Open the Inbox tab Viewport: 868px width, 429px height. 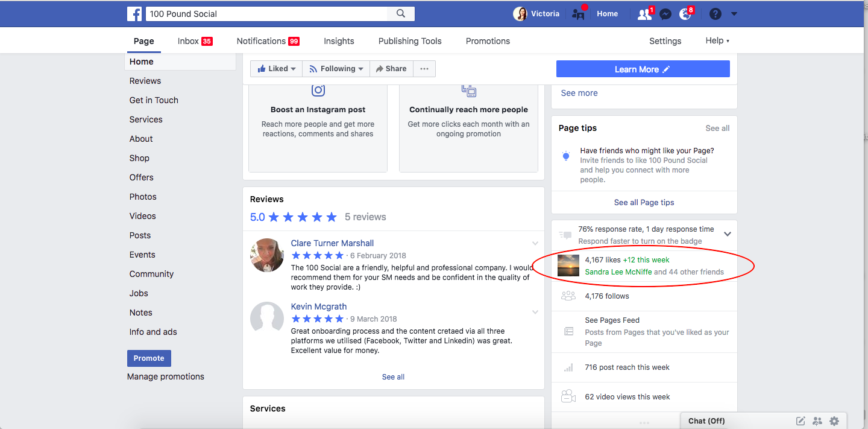click(195, 41)
